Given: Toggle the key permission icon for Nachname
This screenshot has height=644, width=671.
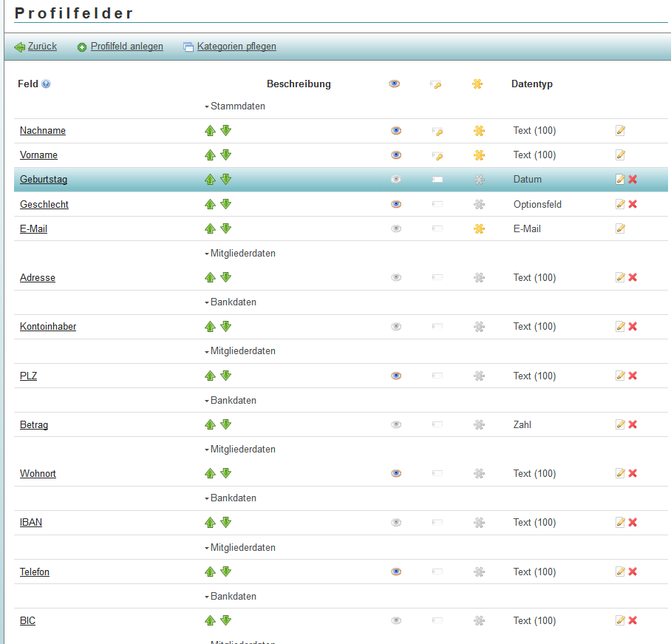Looking at the screenshot, I should point(437,132).
